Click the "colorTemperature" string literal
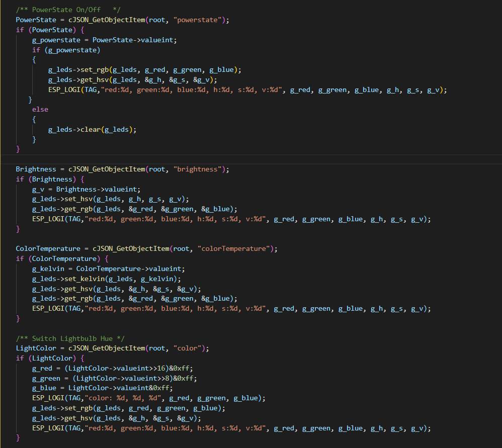The height and width of the screenshot is (448, 502). tap(234, 249)
